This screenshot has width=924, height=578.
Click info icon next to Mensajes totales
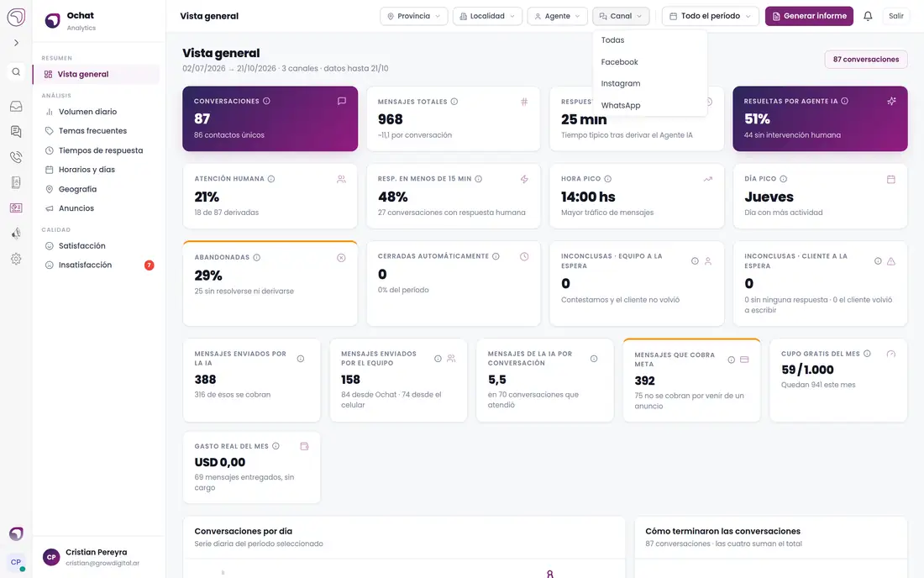[x=454, y=102]
